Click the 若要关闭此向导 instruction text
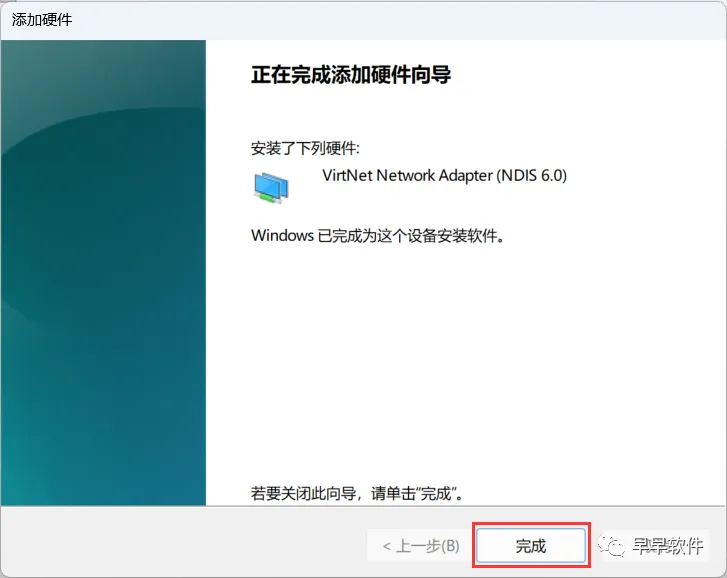The height and width of the screenshot is (578, 727). pyautogui.click(x=357, y=493)
